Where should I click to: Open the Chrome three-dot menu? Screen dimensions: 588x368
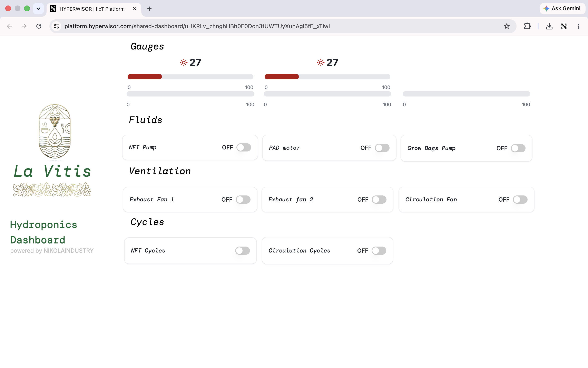[578, 26]
